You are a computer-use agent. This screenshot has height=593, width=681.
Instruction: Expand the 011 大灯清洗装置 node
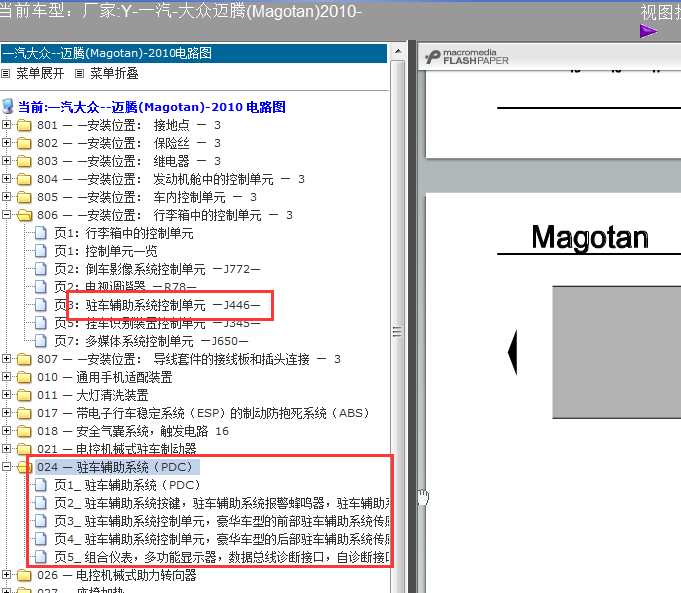point(6,395)
